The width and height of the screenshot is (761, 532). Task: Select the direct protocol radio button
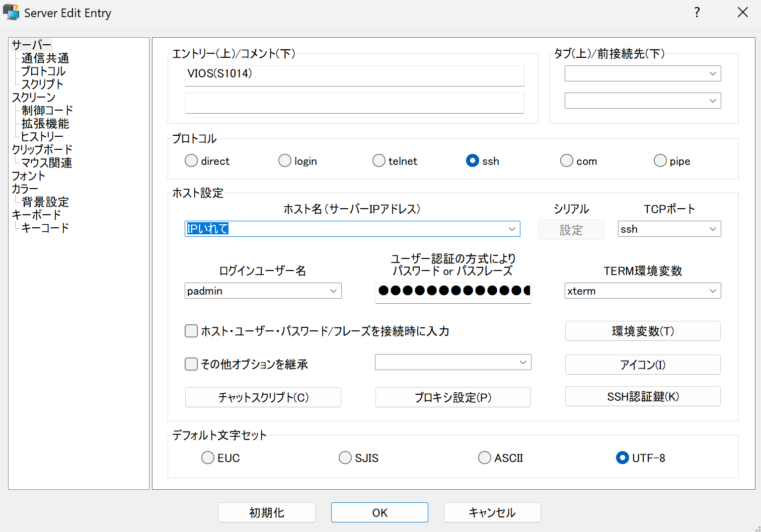191,160
